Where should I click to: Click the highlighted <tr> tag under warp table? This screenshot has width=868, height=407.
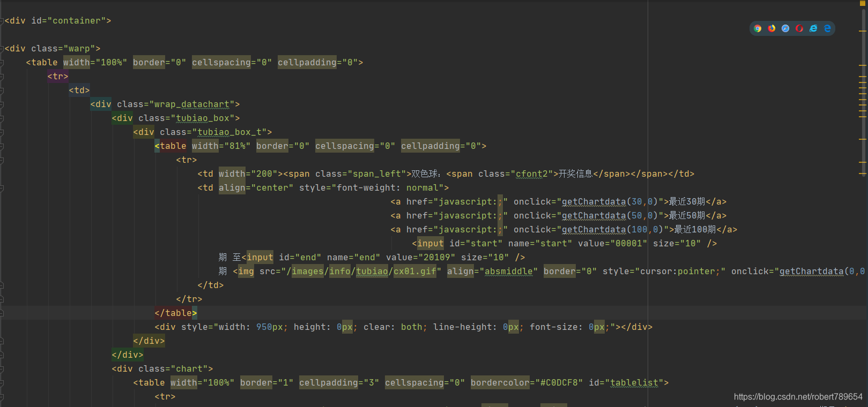[x=58, y=77]
